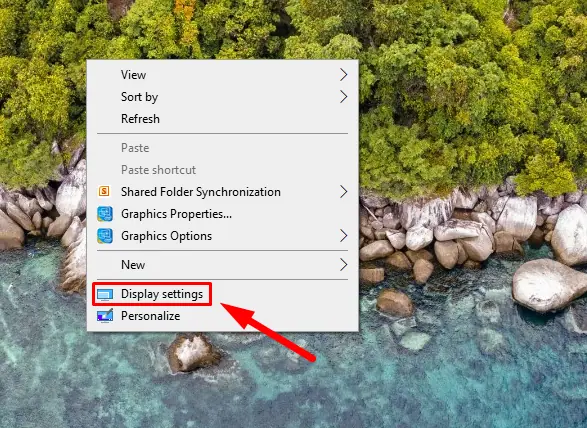The width and height of the screenshot is (587, 428).
Task: Choose Refresh from the context menu
Action: (222, 119)
